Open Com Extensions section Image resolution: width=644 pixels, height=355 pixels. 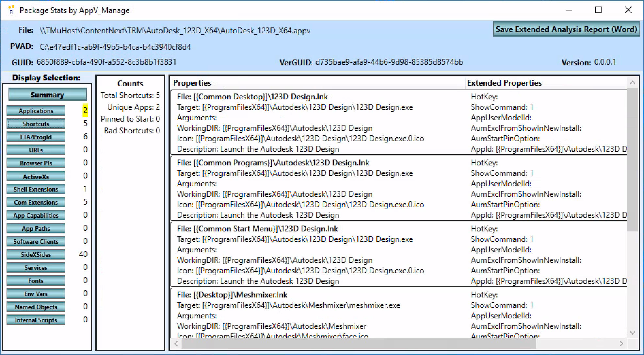coord(36,202)
